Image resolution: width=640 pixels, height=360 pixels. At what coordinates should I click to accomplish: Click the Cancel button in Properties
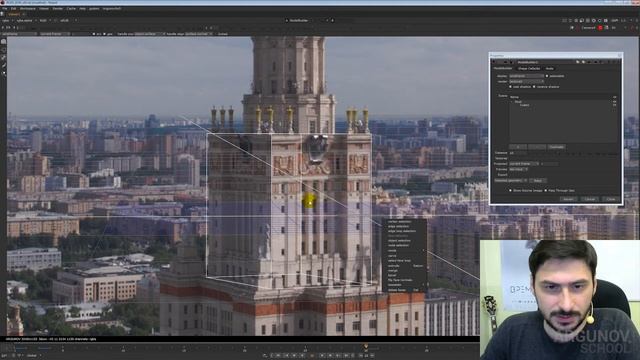tap(589, 199)
